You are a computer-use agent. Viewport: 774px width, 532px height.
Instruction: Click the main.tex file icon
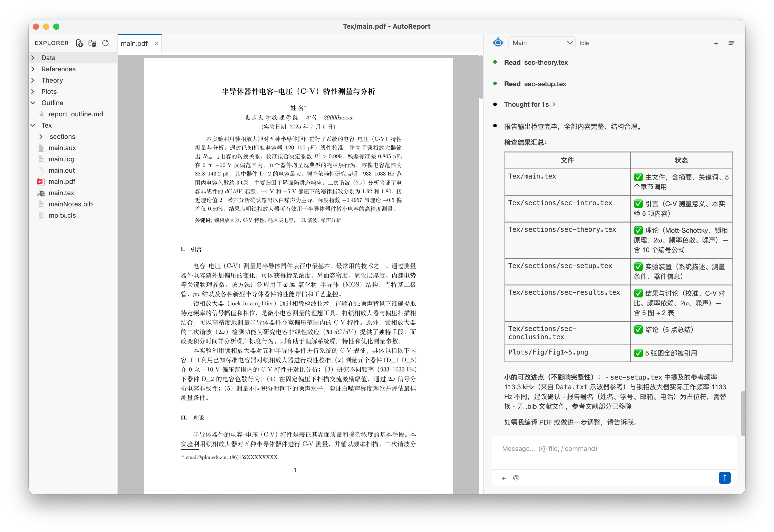[x=41, y=193]
